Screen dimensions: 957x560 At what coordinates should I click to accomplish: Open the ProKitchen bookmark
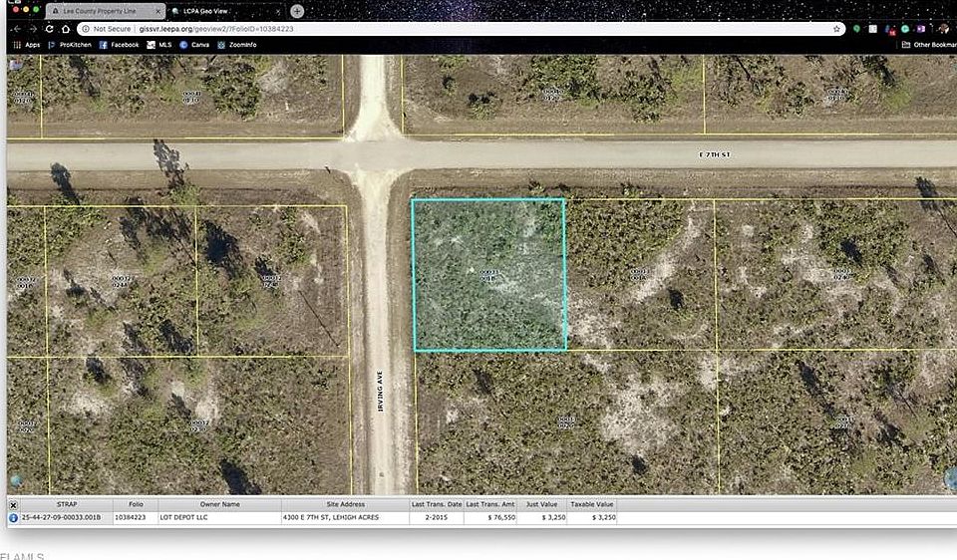70,45
